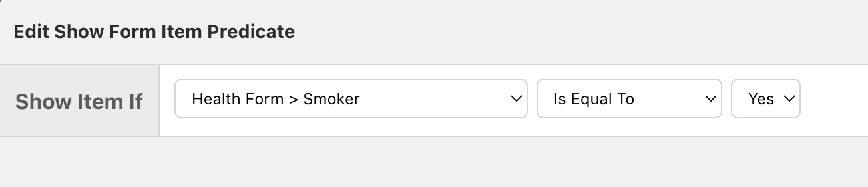
Task: Select the 'Health Form > Smoker' text
Action: [276, 99]
